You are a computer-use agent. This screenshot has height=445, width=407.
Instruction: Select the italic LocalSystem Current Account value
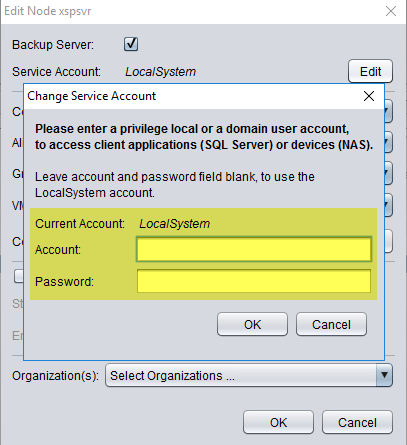click(x=175, y=224)
